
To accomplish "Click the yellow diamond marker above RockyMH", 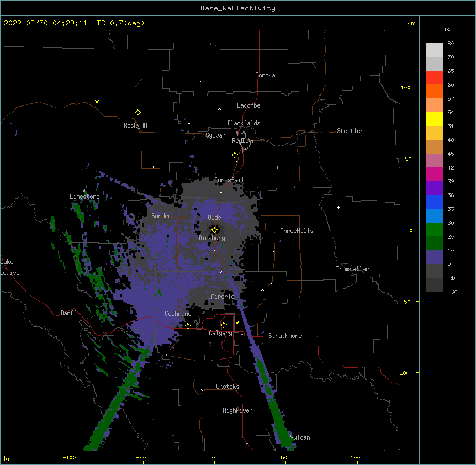I will (x=138, y=113).
